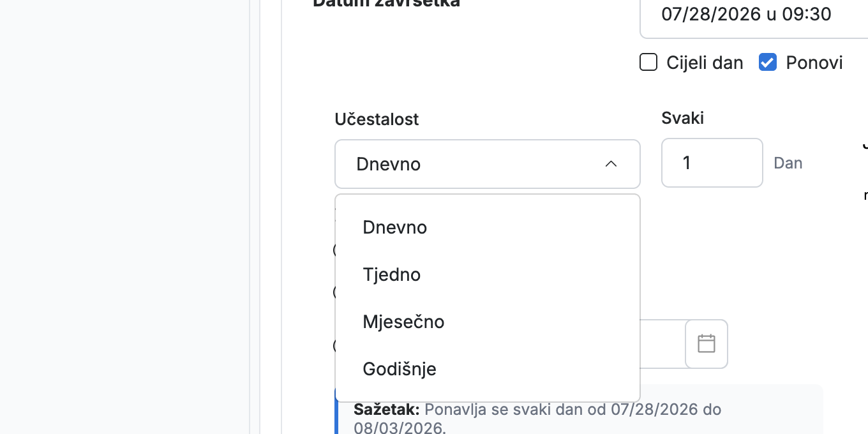Click the bold Sažetak heading
Image resolution: width=868 pixels, height=434 pixels.
click(387, 409)
